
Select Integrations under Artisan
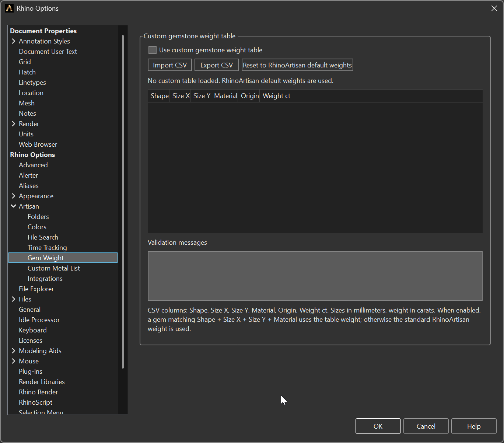(45, 278)
